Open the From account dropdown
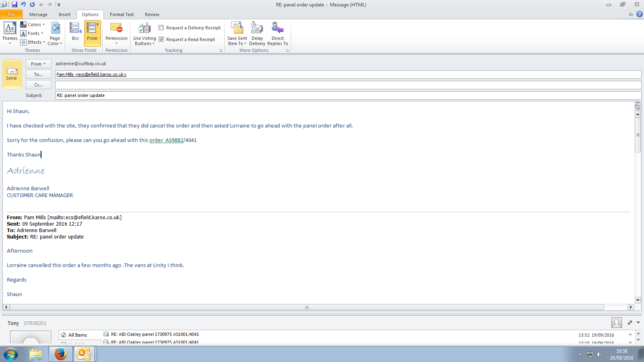The height and width of the screenshot is (362, 644). [x=38, y=64]
